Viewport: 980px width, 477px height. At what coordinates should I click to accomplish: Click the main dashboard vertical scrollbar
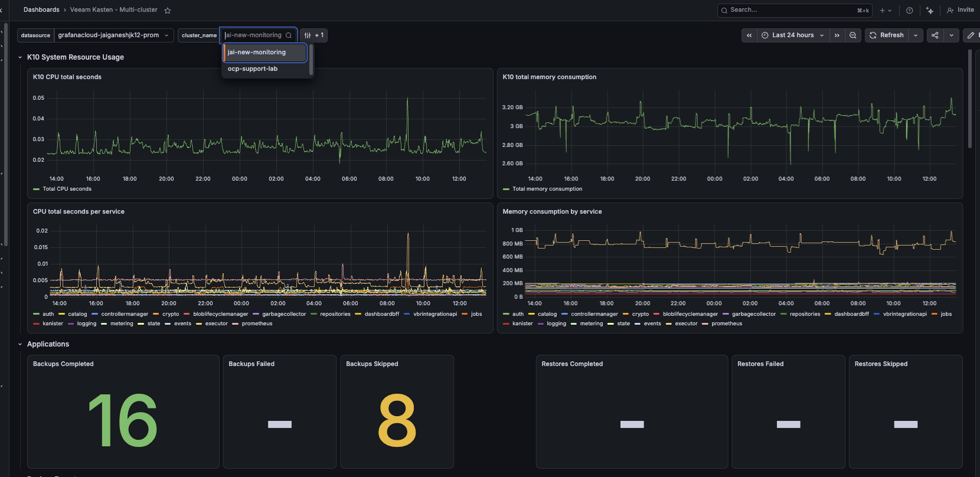(970, 99)
